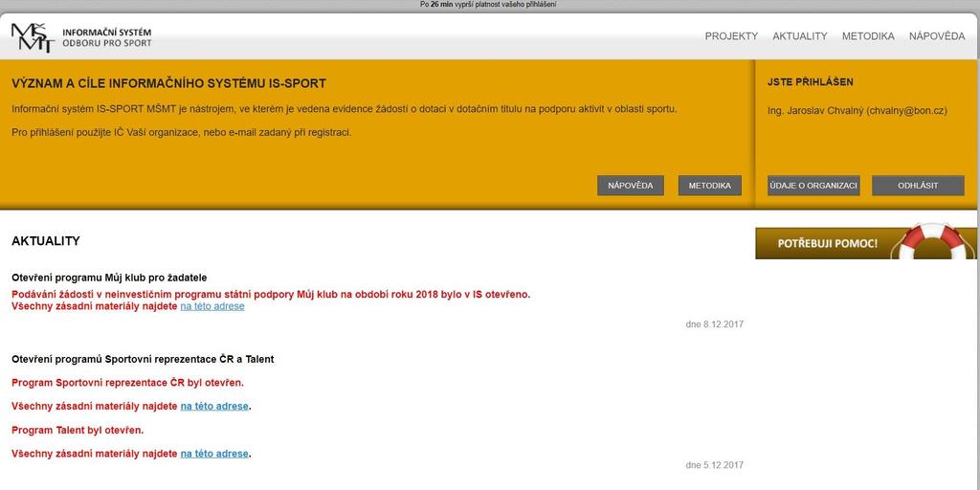Click text 'Program Sportovní reprezentace ČR byl otevřen.'
This screenshot has width=980, height=490.
pos(127,383)
